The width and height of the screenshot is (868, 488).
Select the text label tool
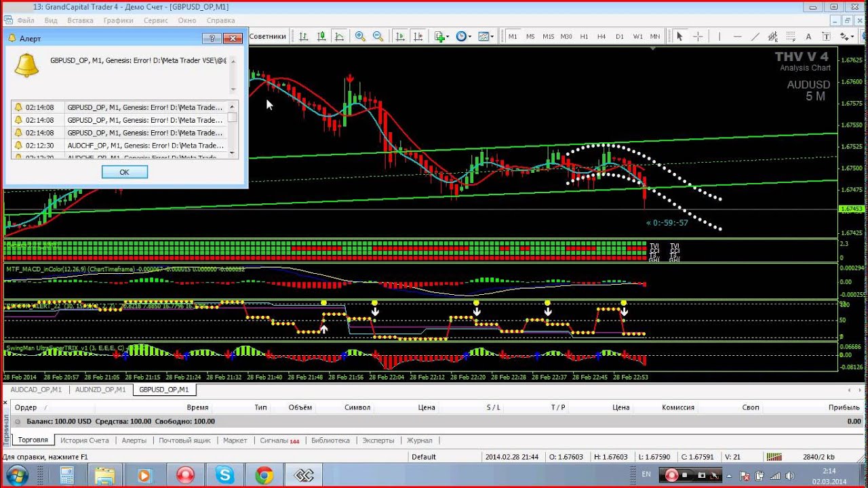pyautogui.click(x=826, y=37)
